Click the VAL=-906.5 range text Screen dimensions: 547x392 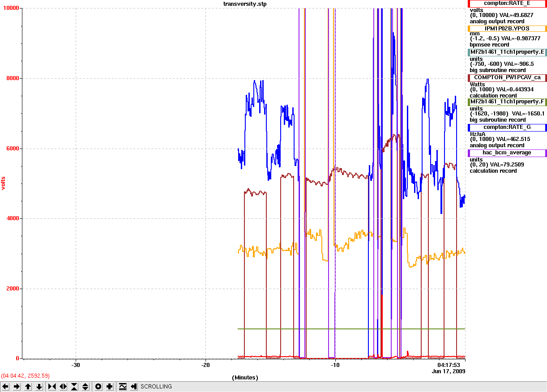pyautogui.click(x=502, y=64)
